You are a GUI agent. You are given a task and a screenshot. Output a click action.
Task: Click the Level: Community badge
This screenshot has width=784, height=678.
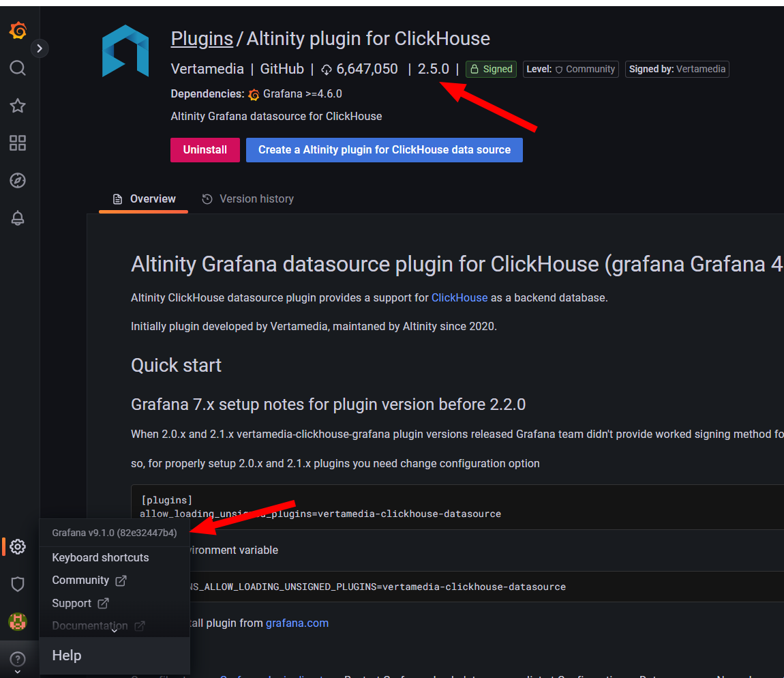pyautogui.click(x=571, y=69)
